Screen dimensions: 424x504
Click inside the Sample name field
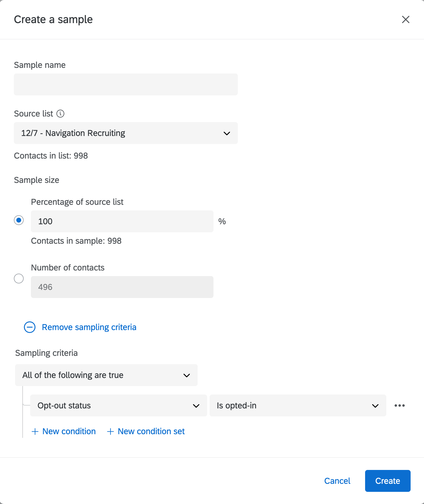tap(126, 84)
